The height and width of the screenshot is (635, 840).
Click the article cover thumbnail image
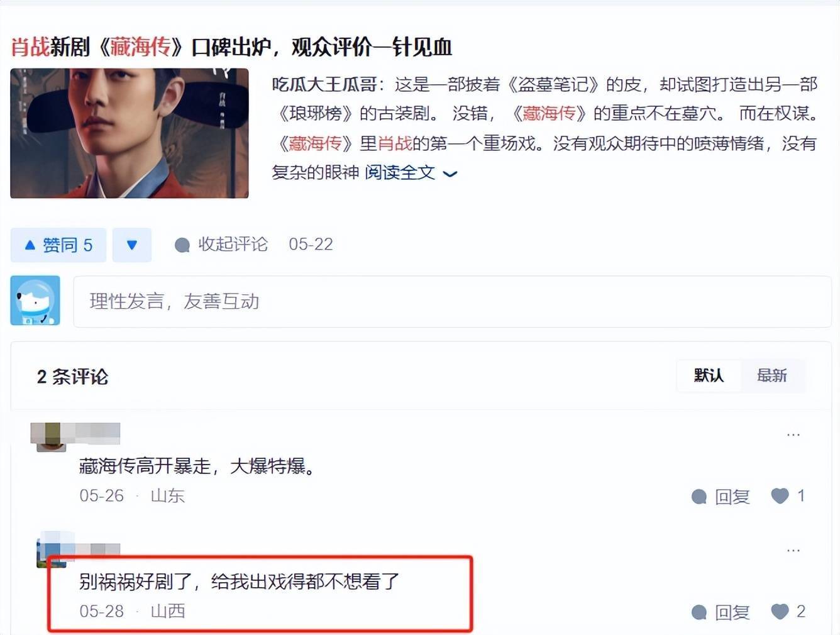pos(130,133)
